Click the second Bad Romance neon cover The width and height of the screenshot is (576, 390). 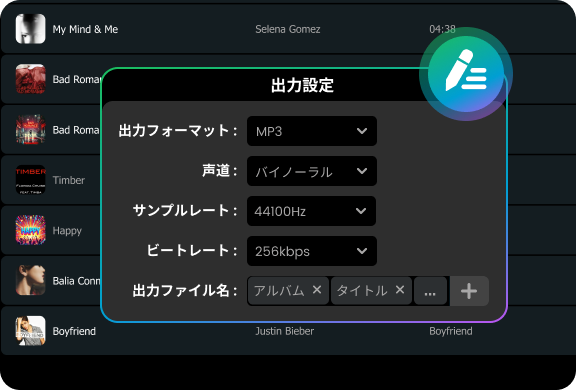click(30, 130)
